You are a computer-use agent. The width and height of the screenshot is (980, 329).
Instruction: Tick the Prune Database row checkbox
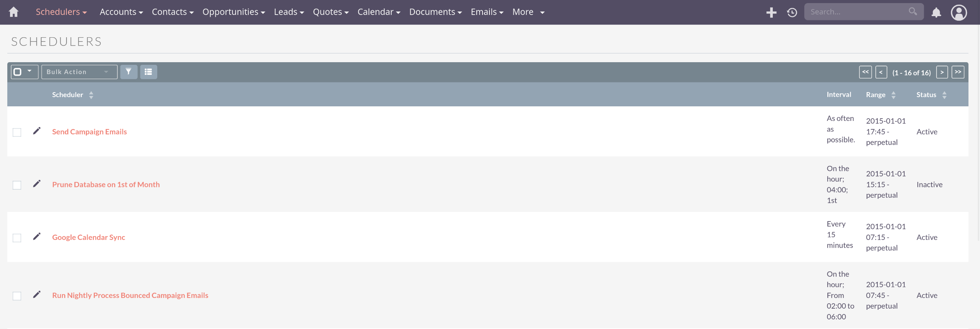click(x=17, y=185)
